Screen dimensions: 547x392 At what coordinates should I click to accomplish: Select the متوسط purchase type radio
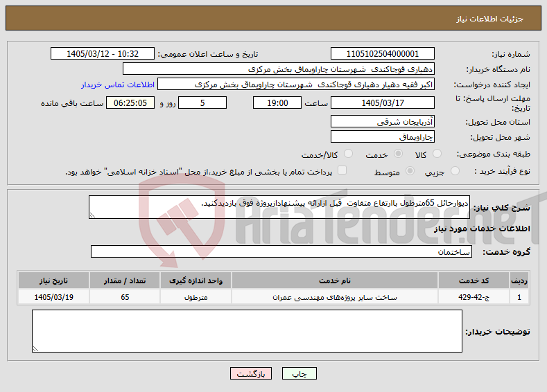tap(410, 171)
